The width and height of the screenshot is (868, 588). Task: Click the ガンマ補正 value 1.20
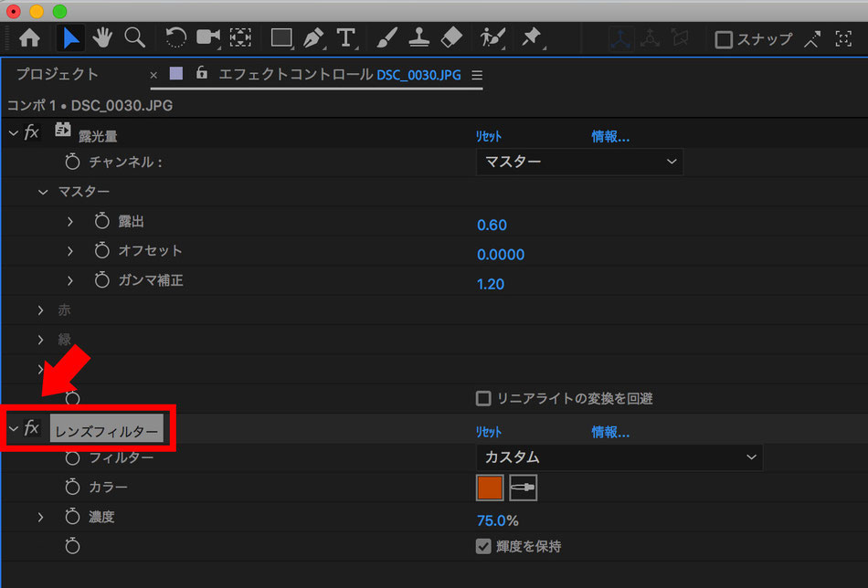[x=491, y=284]
